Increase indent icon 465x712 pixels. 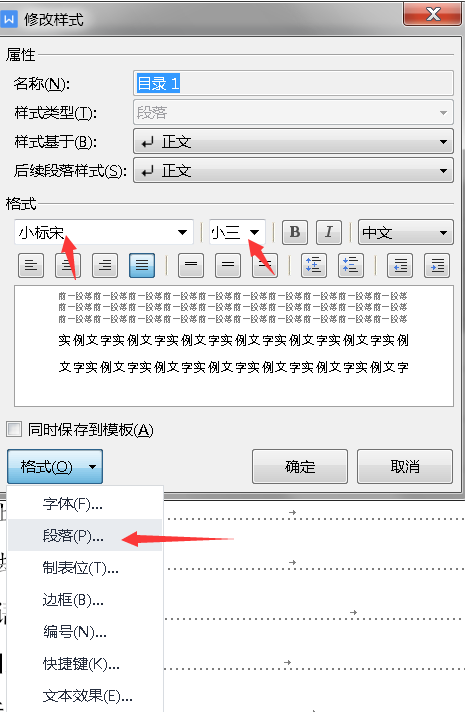[437, 265]
